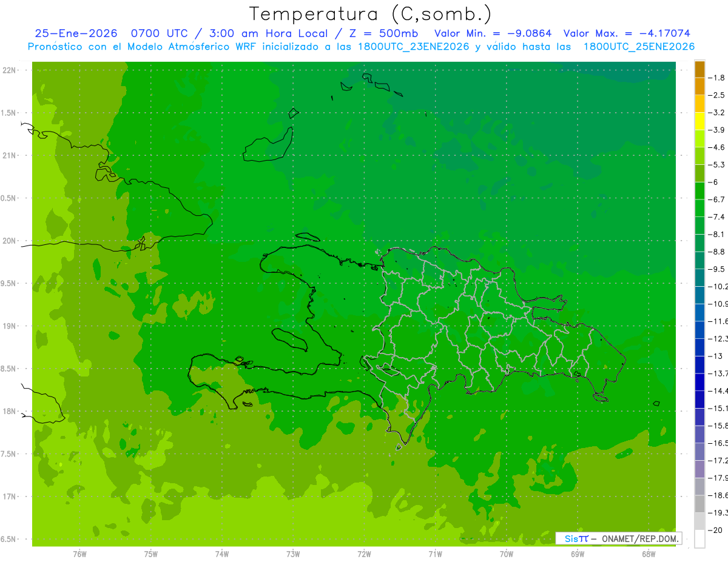Click the '19N' latitude axis label
This screenshot has width=728, height=562.
[x=8, y=326]
